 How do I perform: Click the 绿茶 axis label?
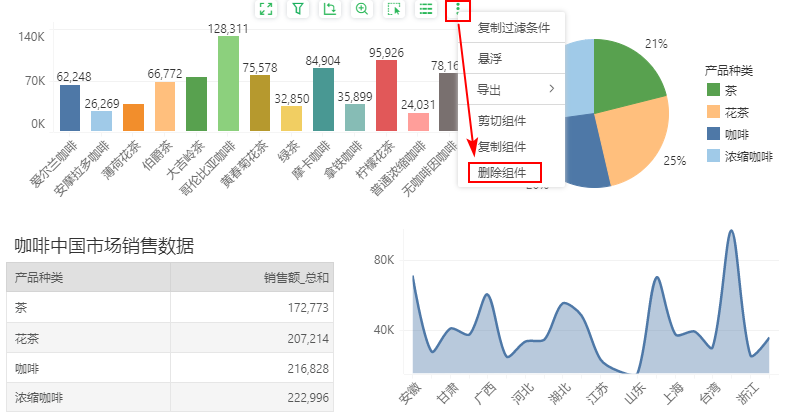tap(289, 152)
